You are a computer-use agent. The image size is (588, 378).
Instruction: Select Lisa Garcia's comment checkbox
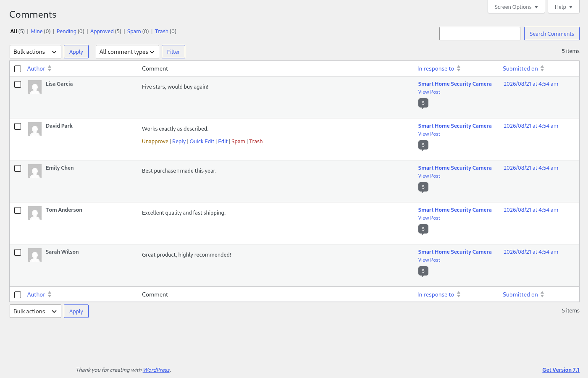click(18, 84)
